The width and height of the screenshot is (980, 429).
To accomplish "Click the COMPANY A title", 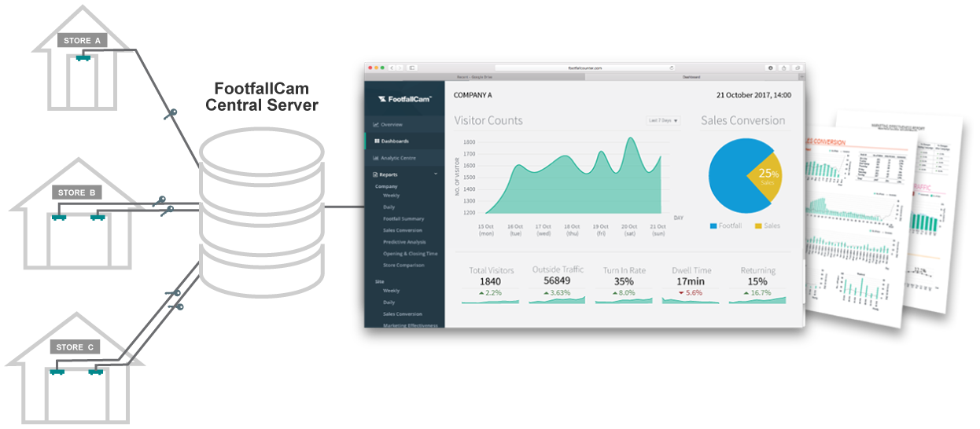I will click(x=473, y=95).
